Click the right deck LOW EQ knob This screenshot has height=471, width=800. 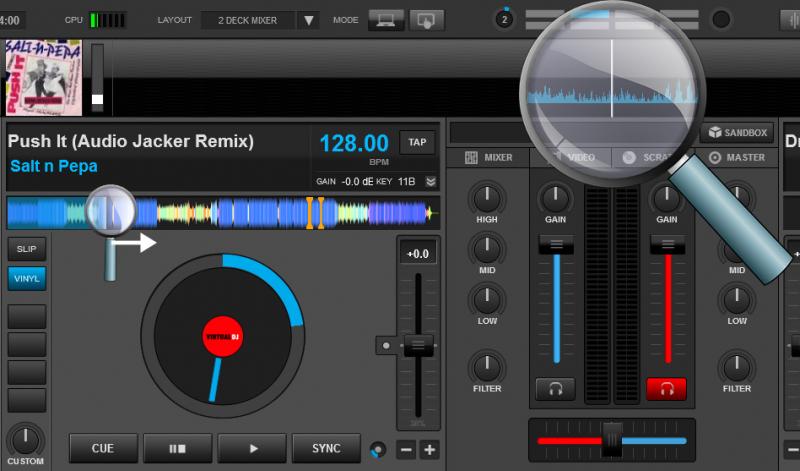pyautogui.click(x=737, y=300)
